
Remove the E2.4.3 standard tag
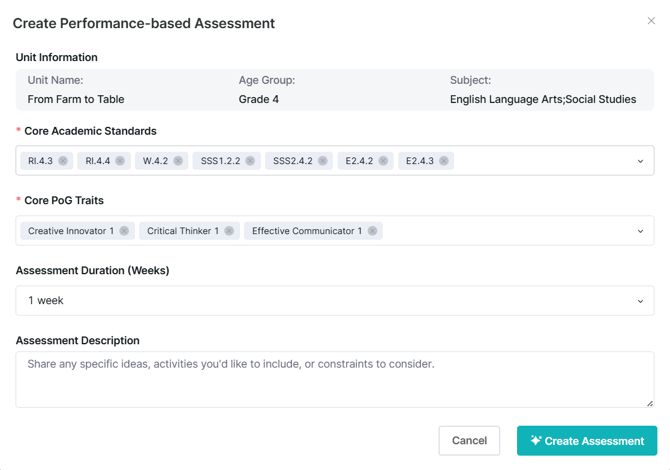(x=444, y=161)
